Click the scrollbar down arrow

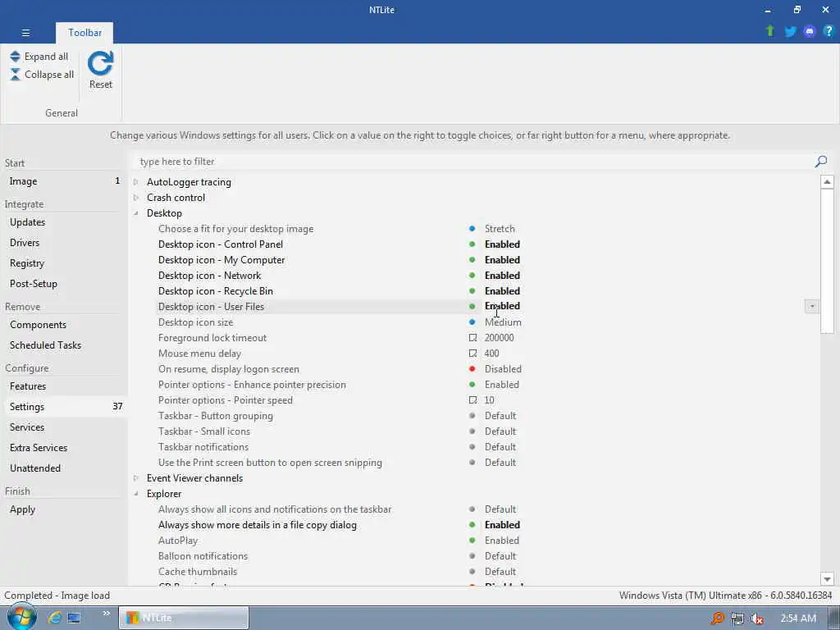pyautogui.click(x=827, y=579)
